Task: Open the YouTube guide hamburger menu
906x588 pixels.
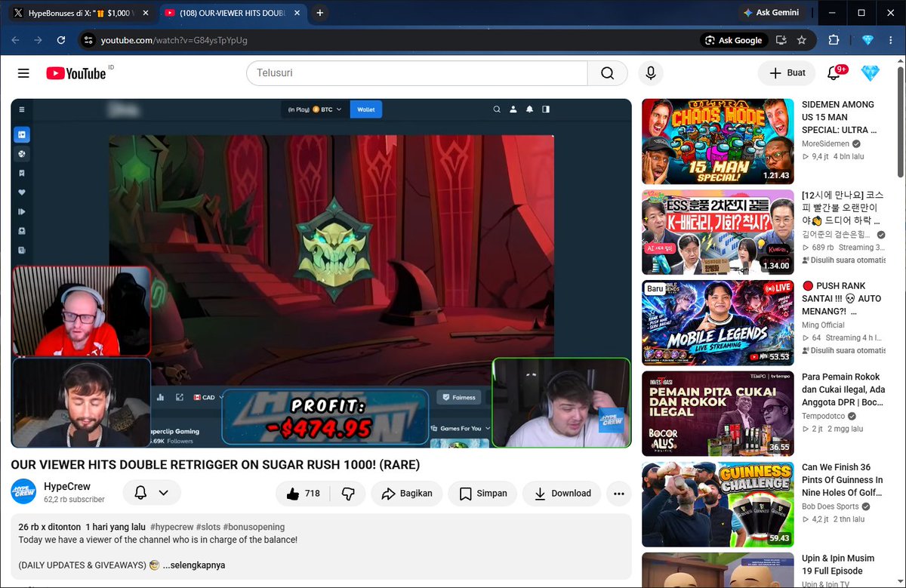Action: tap(23, 73)
